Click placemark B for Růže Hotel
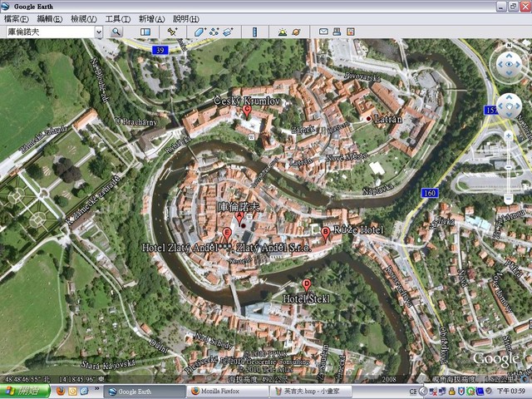532x399 pixels. click(325, 234)
